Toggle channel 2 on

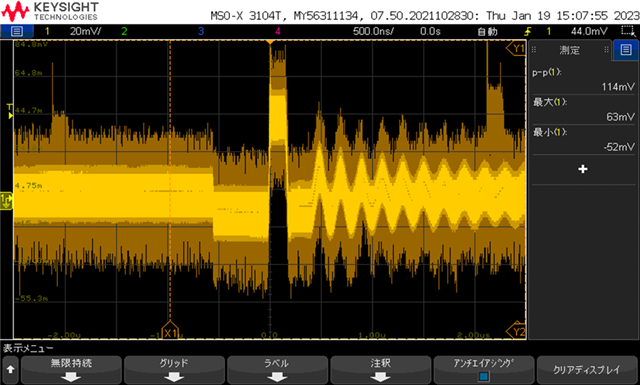click(x=124, y=31)
